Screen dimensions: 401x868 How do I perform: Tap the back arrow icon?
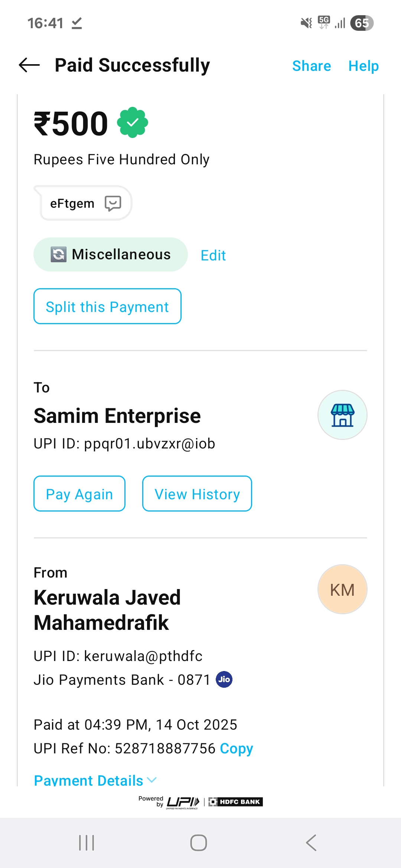29,65
